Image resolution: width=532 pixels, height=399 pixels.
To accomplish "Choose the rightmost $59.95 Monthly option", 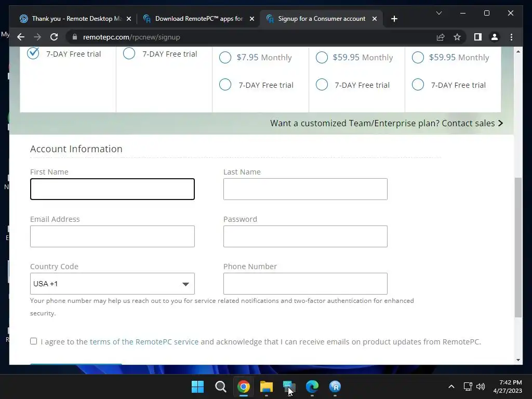I will [418, 57].
